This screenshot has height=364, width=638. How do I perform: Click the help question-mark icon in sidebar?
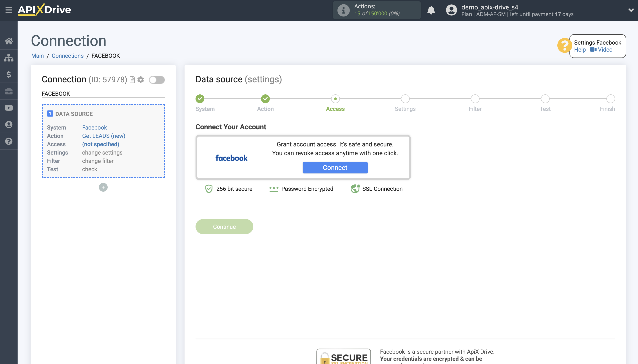[9, 141]
